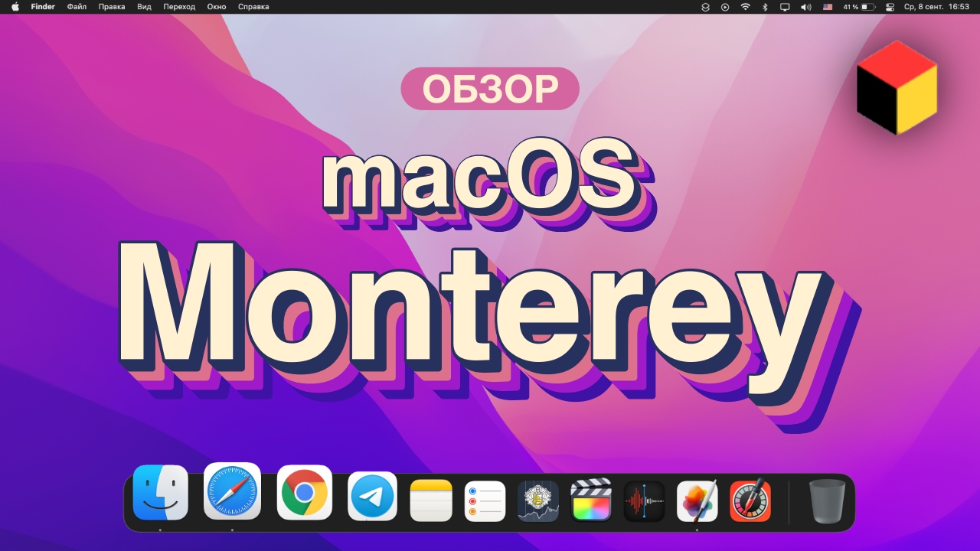Open the Trash in the Dock
This screenshot has width=980, height=551.
click(828, 501)
